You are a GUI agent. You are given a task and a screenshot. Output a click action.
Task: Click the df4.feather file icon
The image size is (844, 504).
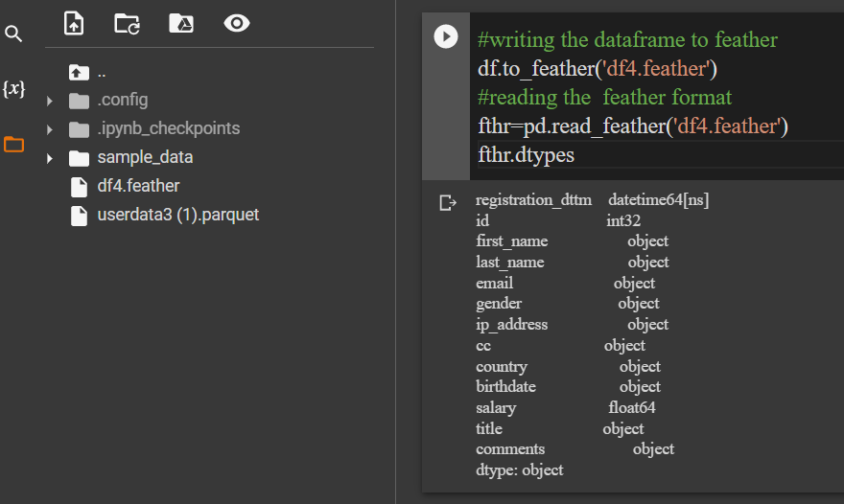tap(79, 187)
